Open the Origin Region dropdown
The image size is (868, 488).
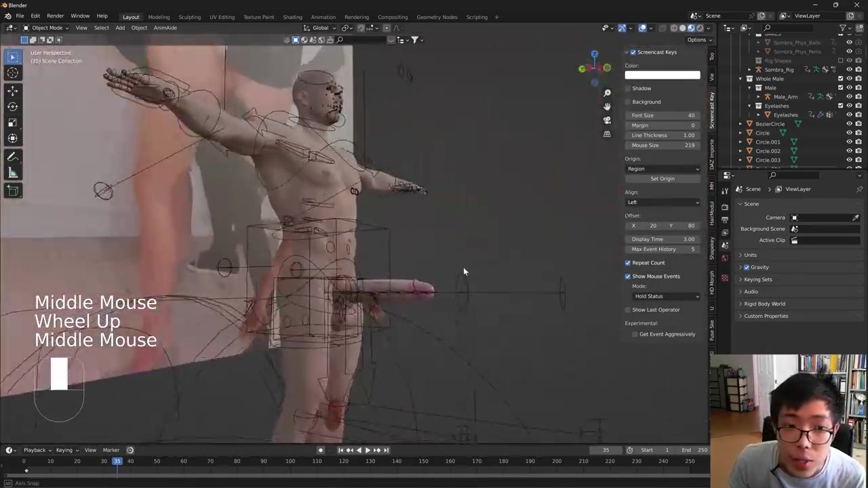click(x=662, y=169)
